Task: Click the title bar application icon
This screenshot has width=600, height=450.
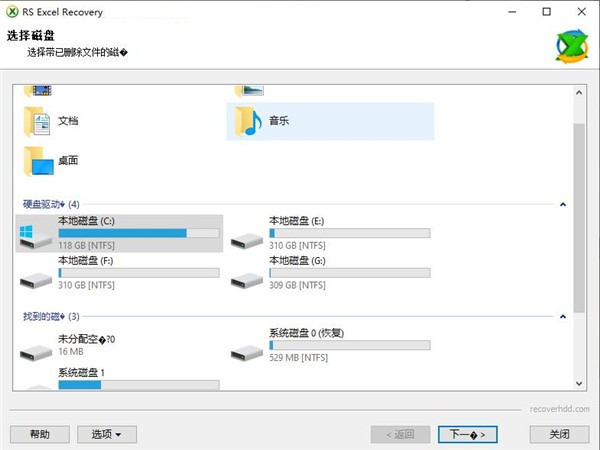Action: (x=12, y=12)
